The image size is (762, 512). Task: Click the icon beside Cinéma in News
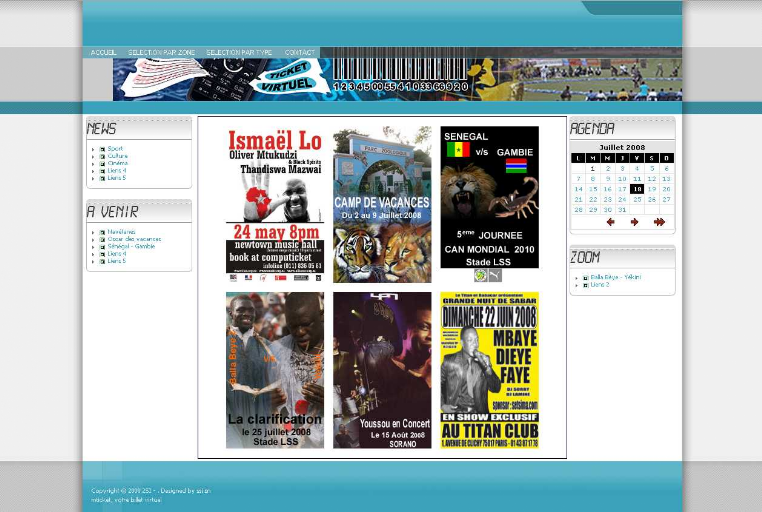pyautogui.click(x=103, y=164)
